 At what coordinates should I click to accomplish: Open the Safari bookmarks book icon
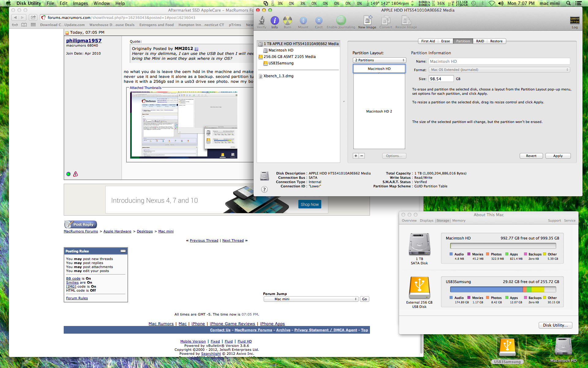24,25
